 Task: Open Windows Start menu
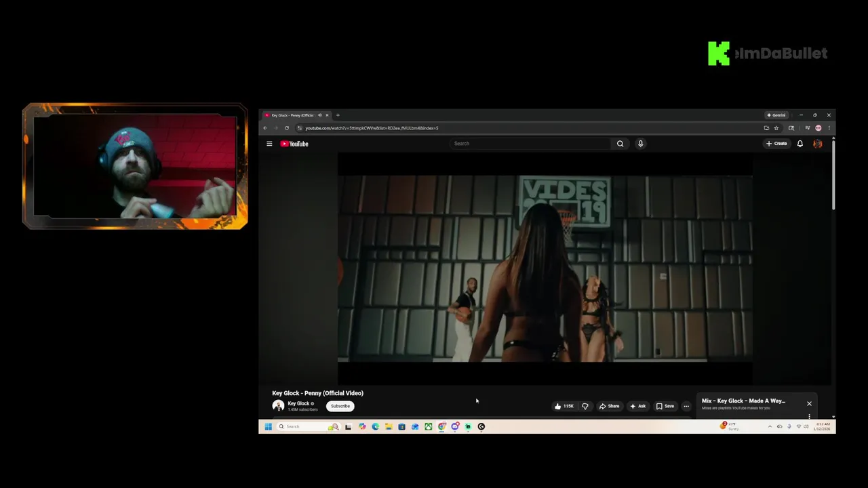coord(268,426)
